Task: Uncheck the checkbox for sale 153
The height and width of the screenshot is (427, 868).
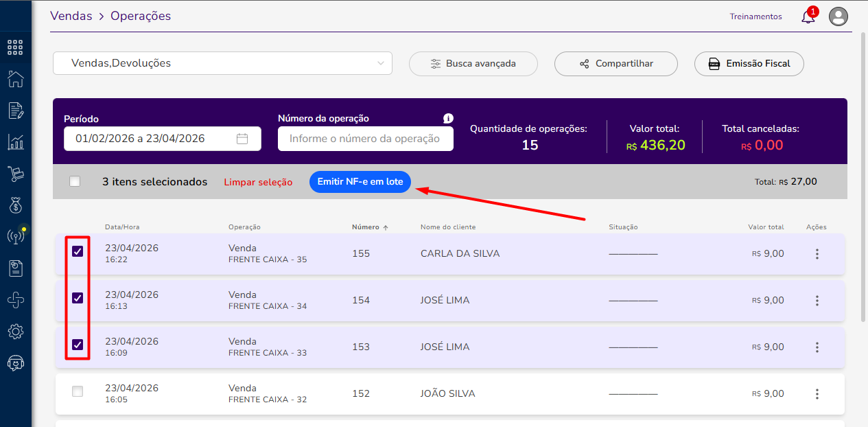Action: (78, 345)
